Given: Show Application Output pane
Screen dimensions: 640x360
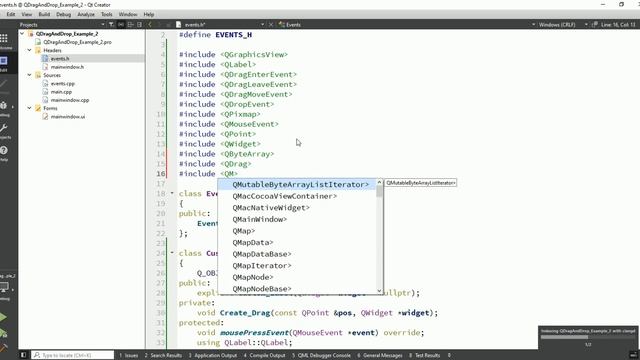Looking at the screenshot, I should 213,356.
